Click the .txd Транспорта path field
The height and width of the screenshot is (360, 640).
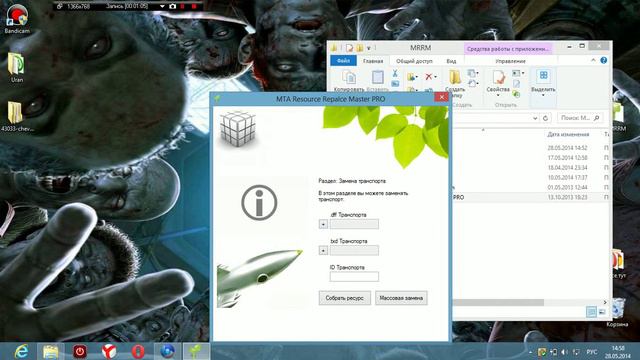[x=354, y=250]
